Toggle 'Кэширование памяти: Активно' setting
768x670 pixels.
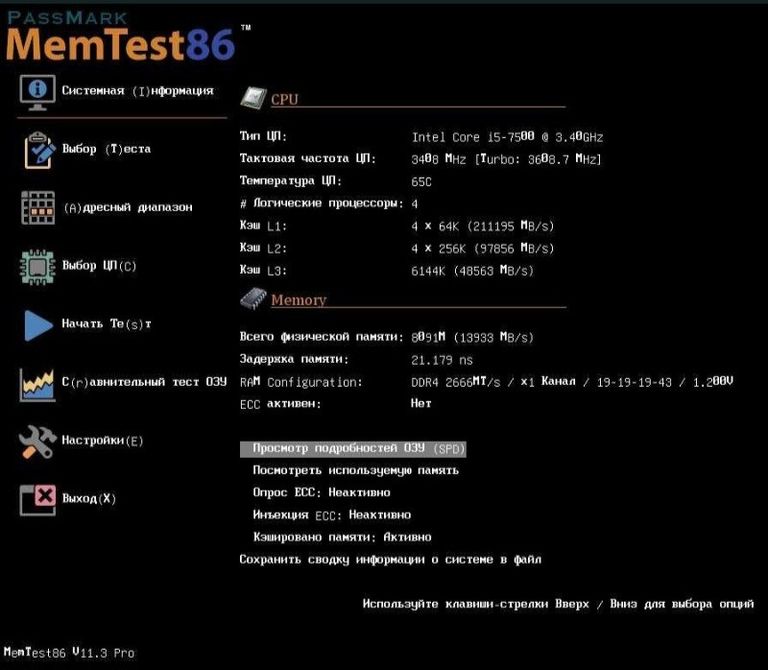pyautogui.click(x=328, y=537)
